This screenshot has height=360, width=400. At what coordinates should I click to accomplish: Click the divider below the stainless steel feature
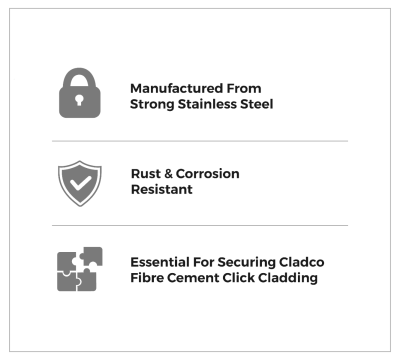point(200,141)
